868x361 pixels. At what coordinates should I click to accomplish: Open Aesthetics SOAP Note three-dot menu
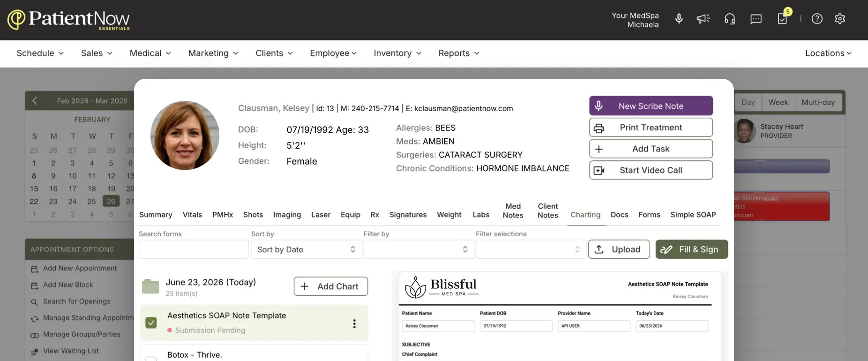pyautogui.click(x=354, y=323)
